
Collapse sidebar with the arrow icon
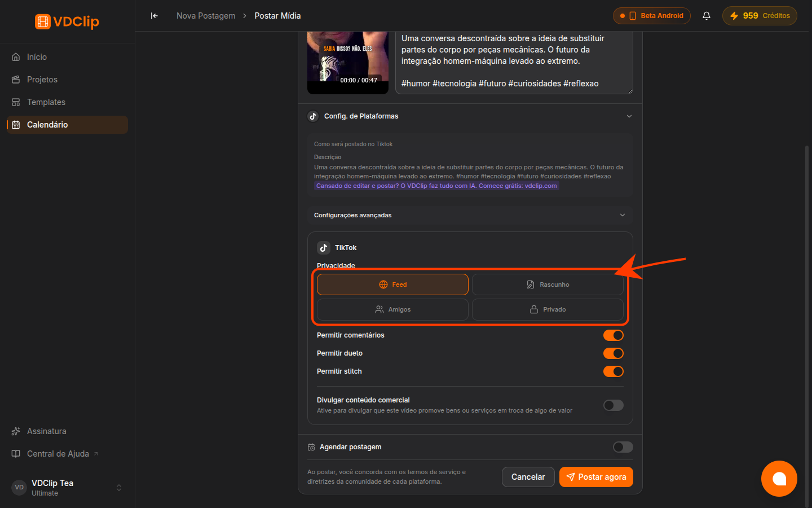[x=155, y=16]
